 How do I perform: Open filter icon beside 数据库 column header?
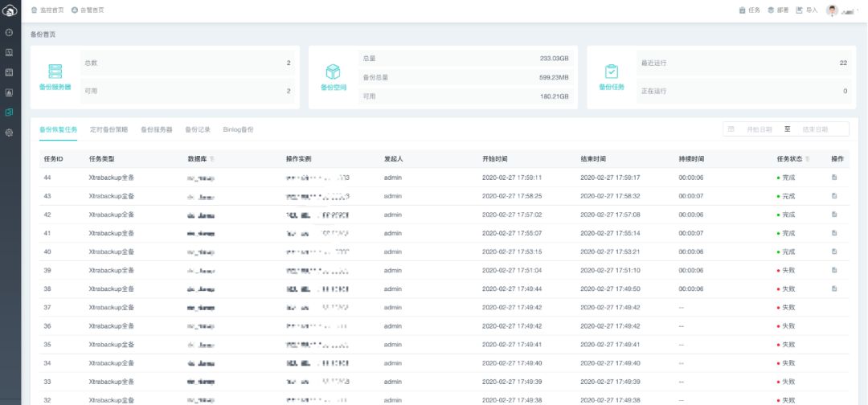[212, 159]
